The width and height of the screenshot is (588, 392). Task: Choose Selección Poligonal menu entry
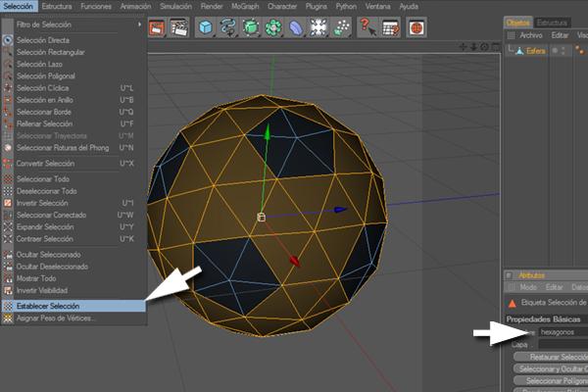pyautogui.click(x=73, y=76)
